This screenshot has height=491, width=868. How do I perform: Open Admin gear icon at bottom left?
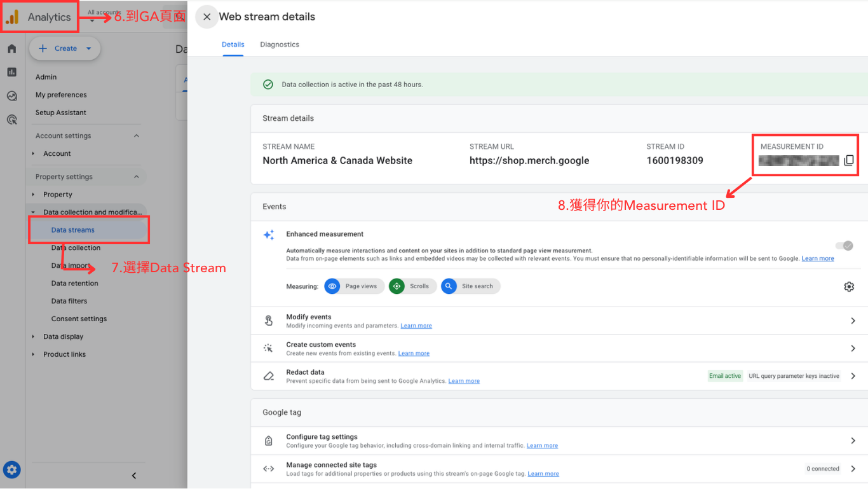click(12, 470)
